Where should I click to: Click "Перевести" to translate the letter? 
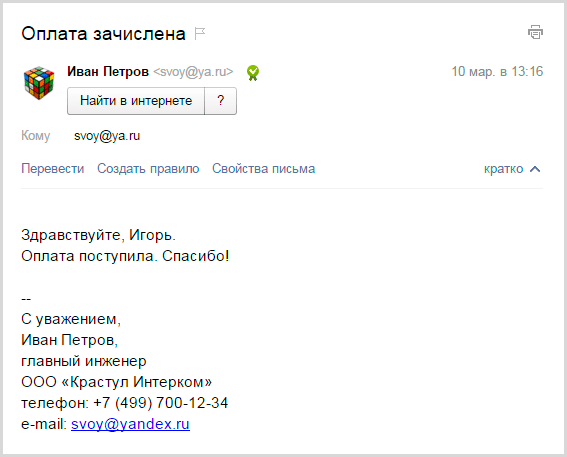[52, 168]
